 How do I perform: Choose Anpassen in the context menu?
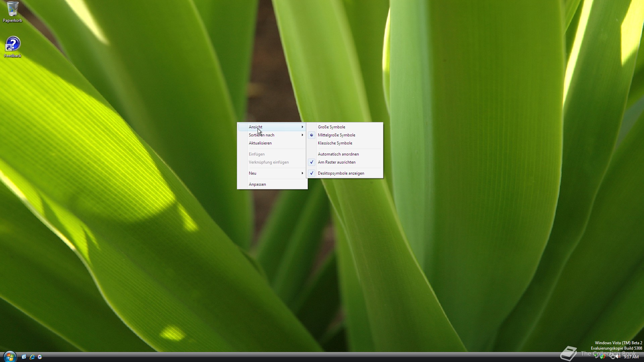pos(272,184)
